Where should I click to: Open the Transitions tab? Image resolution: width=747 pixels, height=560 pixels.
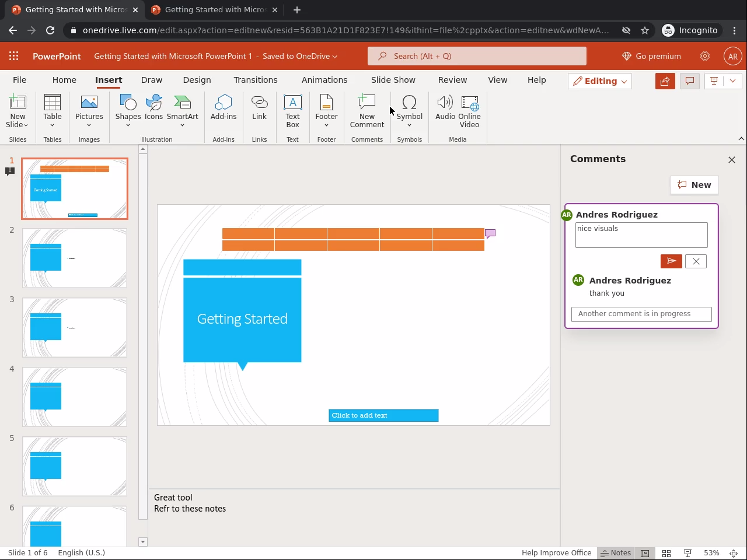click(x=256, y=80)
